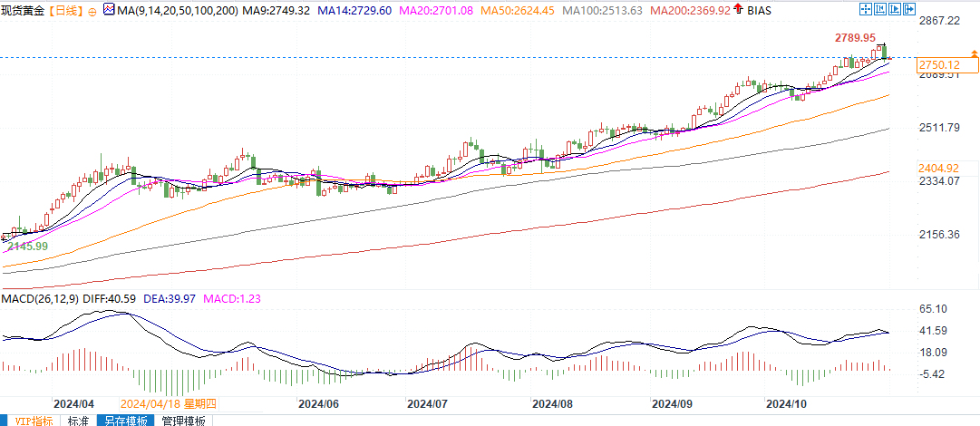Click the play-arrow axis icon in toolbar
The height and width of the screenshot is (426, 980).
tap(895, 9)
